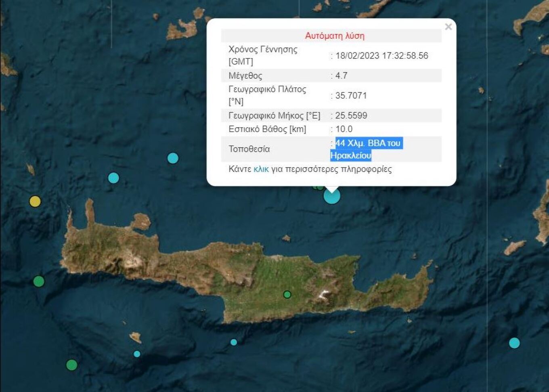
Task: Select green marker southwest of Crete's western tip
Action: (x=39, y=281)
